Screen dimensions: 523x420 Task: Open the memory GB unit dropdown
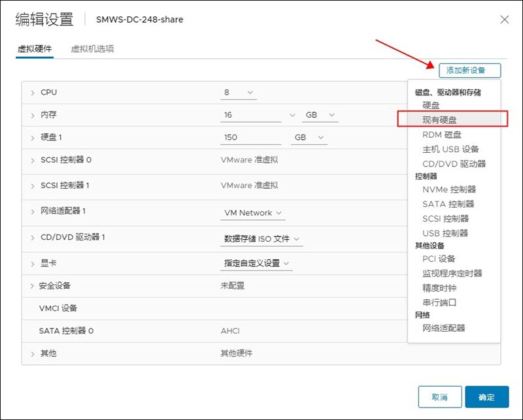[x=320, y=115]
